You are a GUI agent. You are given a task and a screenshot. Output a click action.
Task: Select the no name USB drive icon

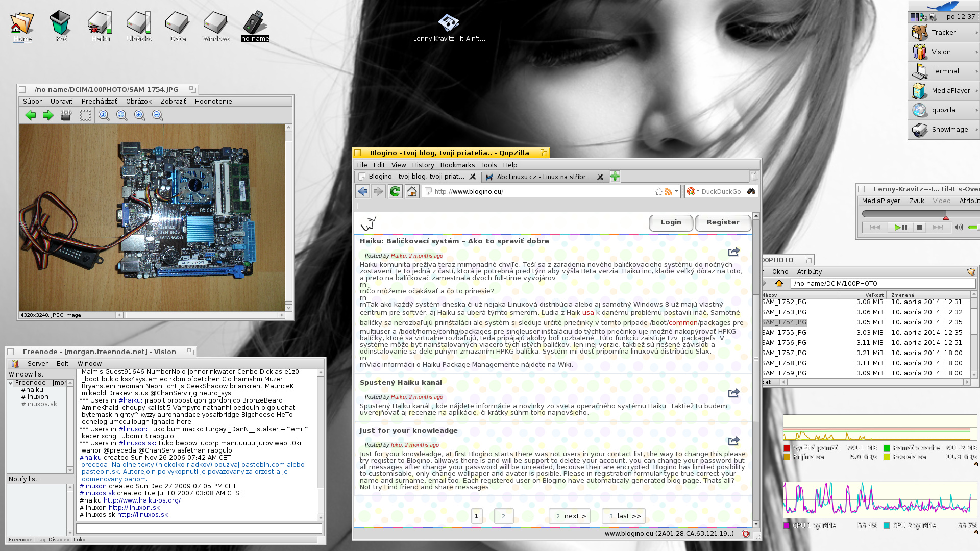click(x=255, y=26)
